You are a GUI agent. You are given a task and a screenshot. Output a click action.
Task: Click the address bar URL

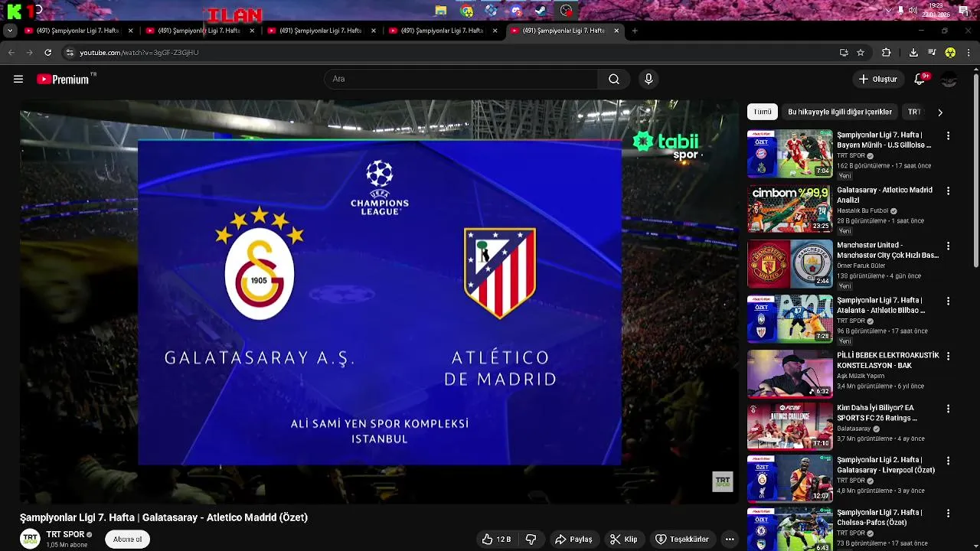click(x=139, y=53)
